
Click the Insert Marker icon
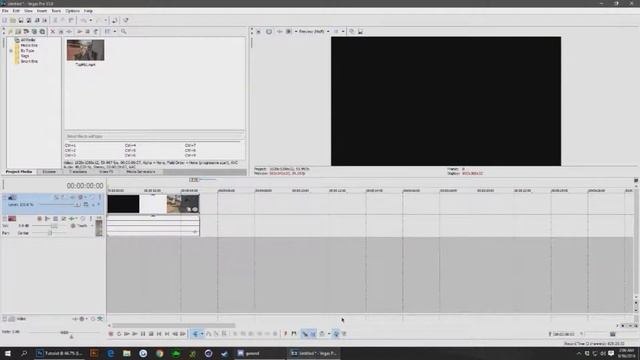coord(286,334)
